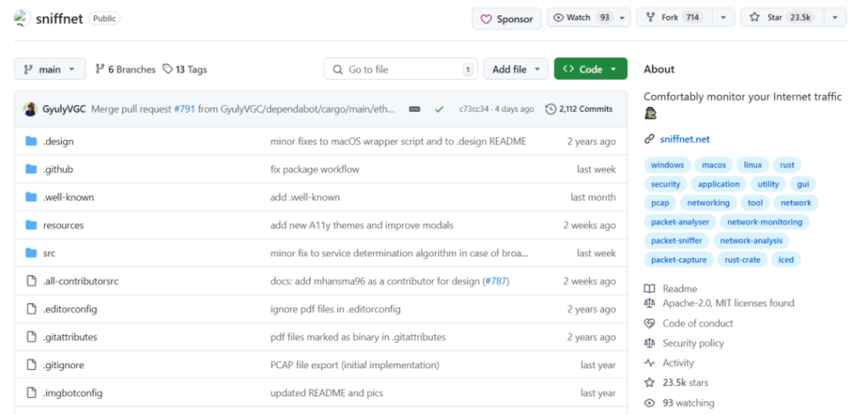Expand commit message with ellipsis icon
Screen dimensions: 868x415
tap(414, 109)
